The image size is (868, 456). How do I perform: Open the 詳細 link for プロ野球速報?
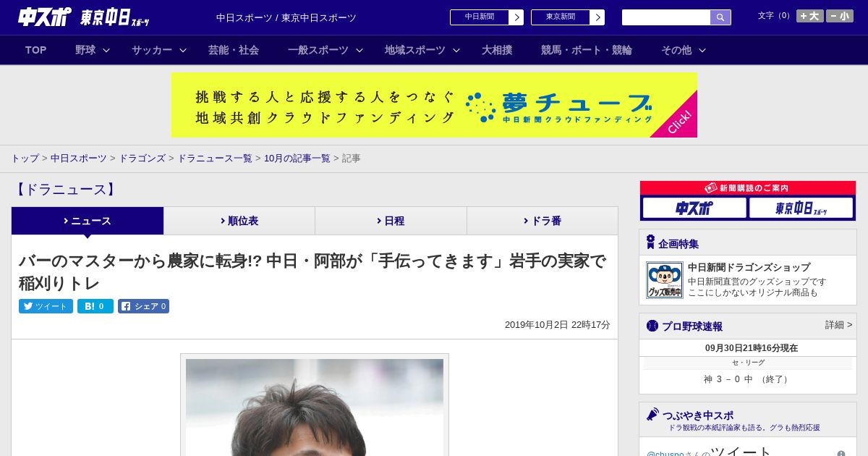(x=838, y=325)
